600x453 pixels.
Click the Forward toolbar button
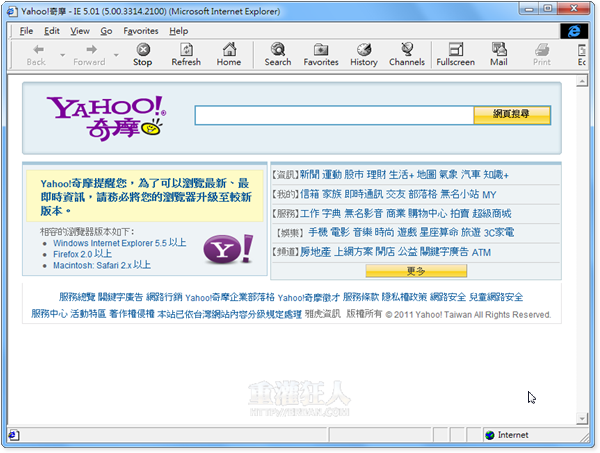[x=89, y=55]
